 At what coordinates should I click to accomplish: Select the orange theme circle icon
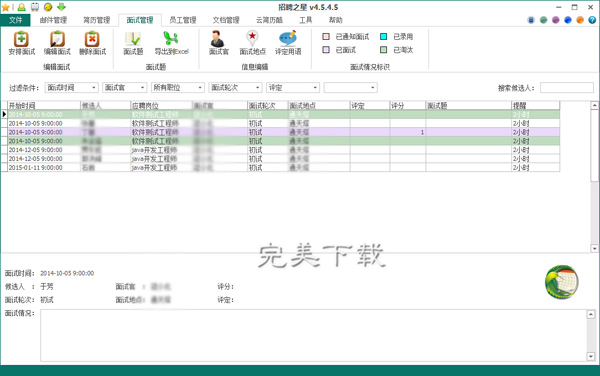[580, 20]
